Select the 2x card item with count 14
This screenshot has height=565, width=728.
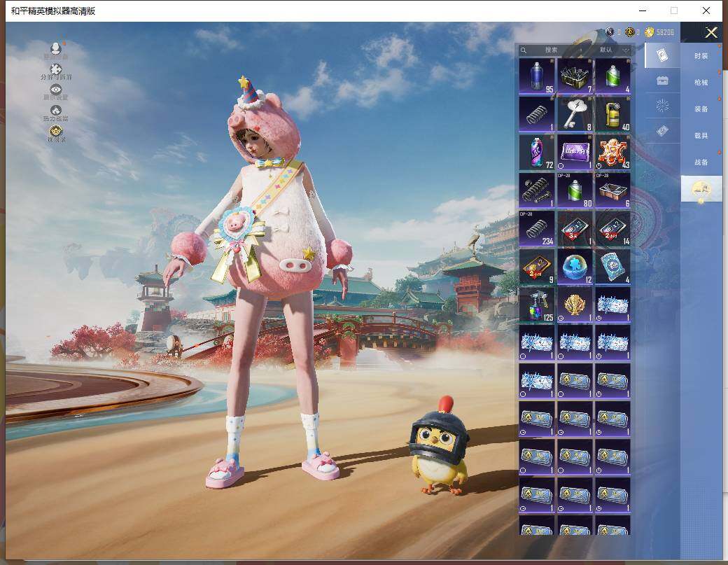coord(613,228)
